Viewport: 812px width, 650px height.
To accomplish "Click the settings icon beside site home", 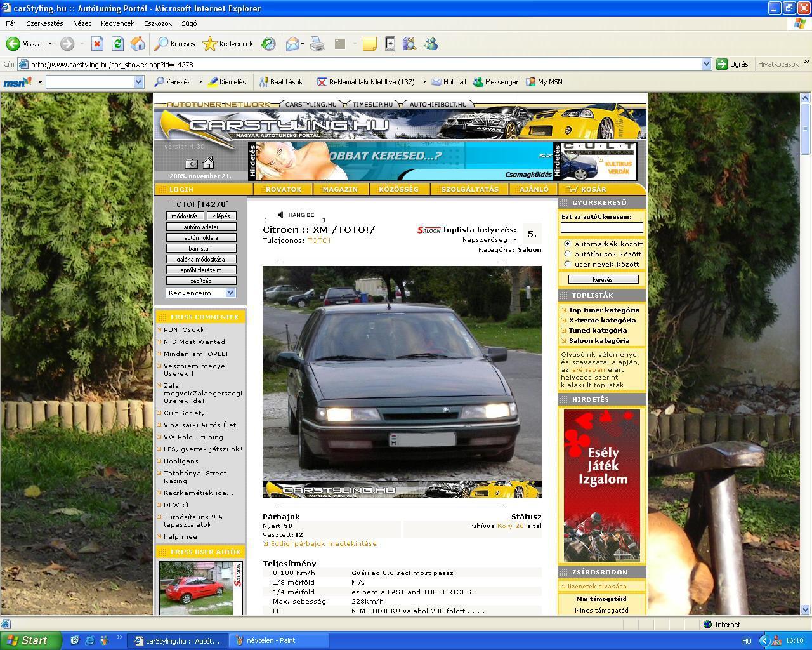I will click(191, 163).
